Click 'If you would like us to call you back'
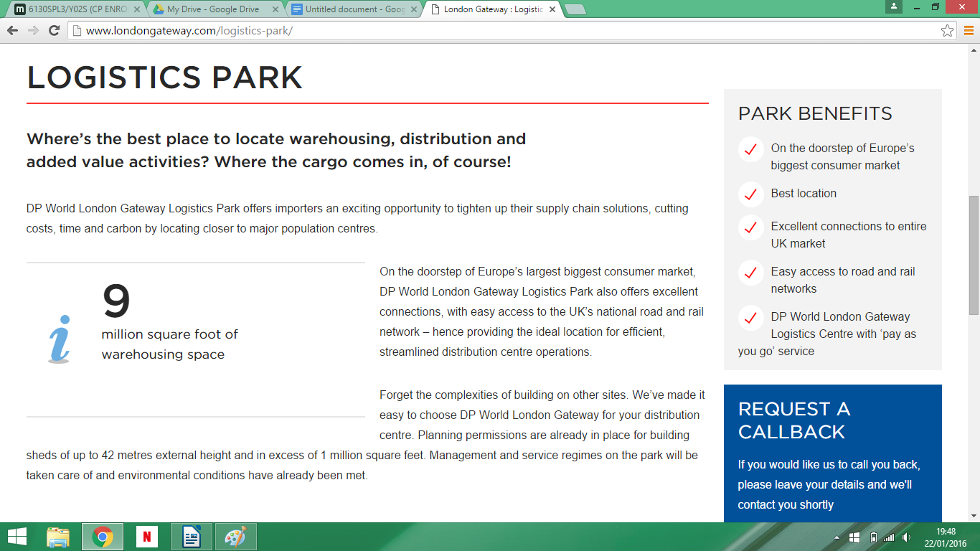Image resolution: width=980 pixels, height=551 pixels. point(829,464)
